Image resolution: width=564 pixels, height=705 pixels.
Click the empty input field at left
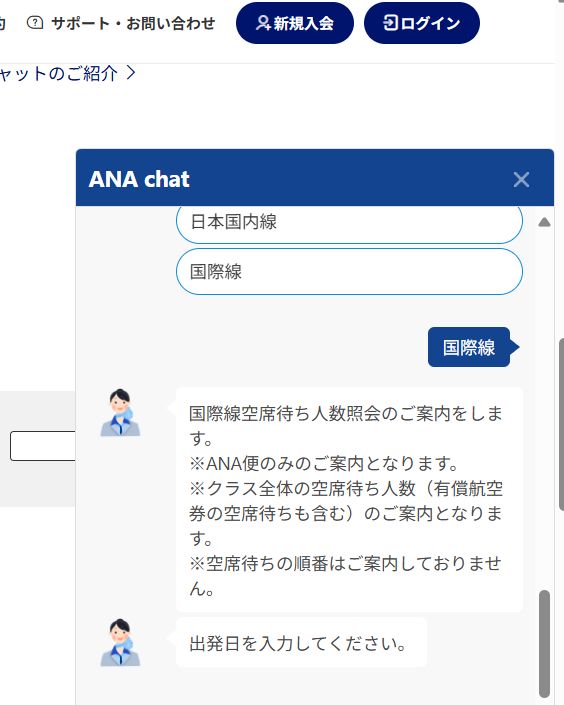(43, 446)
